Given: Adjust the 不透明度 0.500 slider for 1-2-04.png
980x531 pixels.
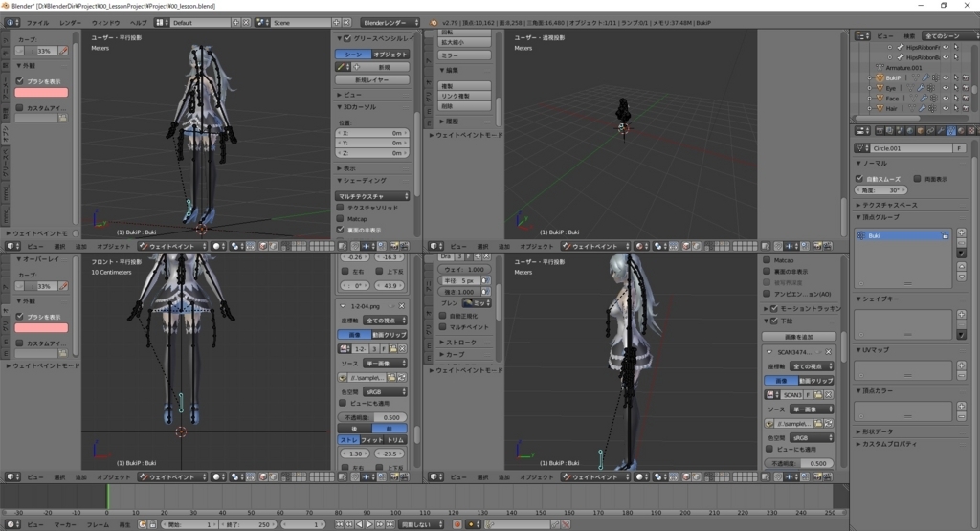Looking at the screenshot, I should [372, 417].
